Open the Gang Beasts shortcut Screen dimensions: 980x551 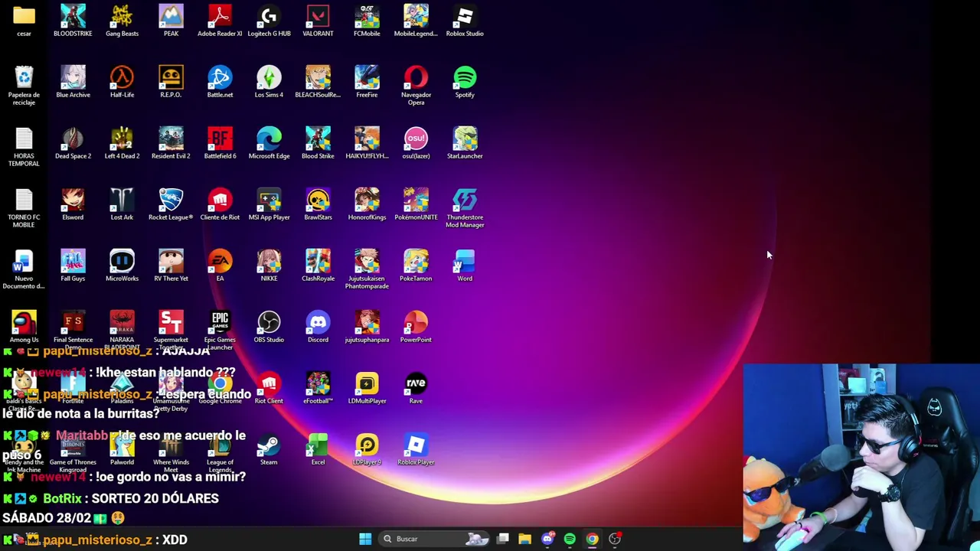pos(122,21)
